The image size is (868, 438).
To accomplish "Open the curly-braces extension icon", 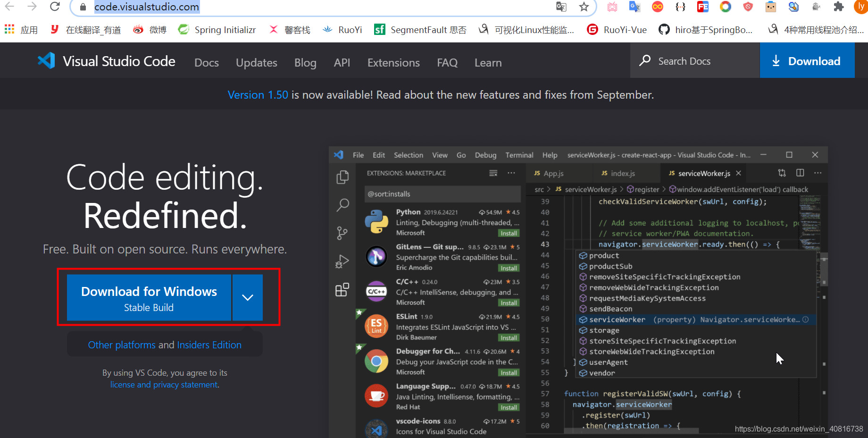I will pyautogui.click(x=680, y=7).
